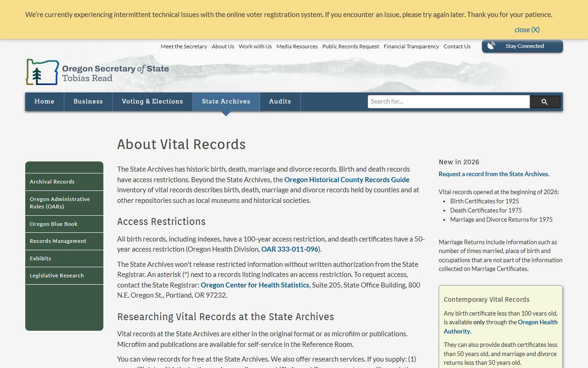Select the State Archives menu tab
The height and width of the screenshot is (368, 588).
226,102
